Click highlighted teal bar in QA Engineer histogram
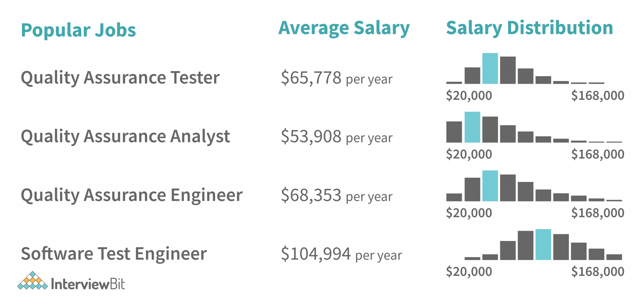Viewport: 644px width, 306px height. click(490, 186)
